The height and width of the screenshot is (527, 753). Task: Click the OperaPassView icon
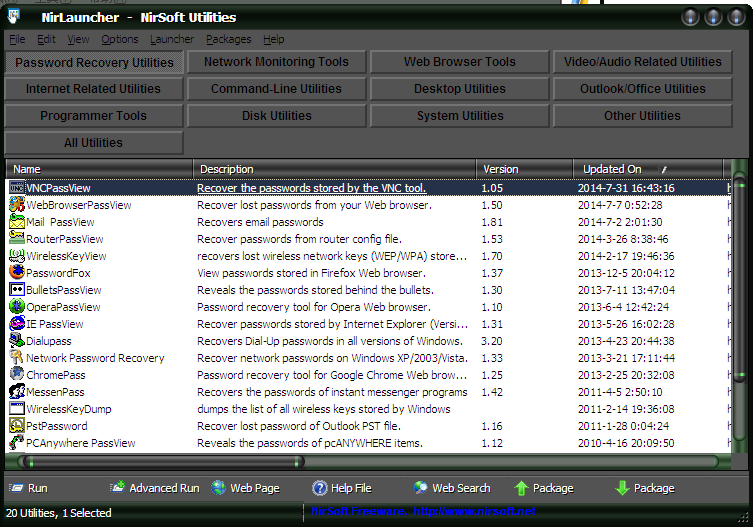(x=17, y=307)
